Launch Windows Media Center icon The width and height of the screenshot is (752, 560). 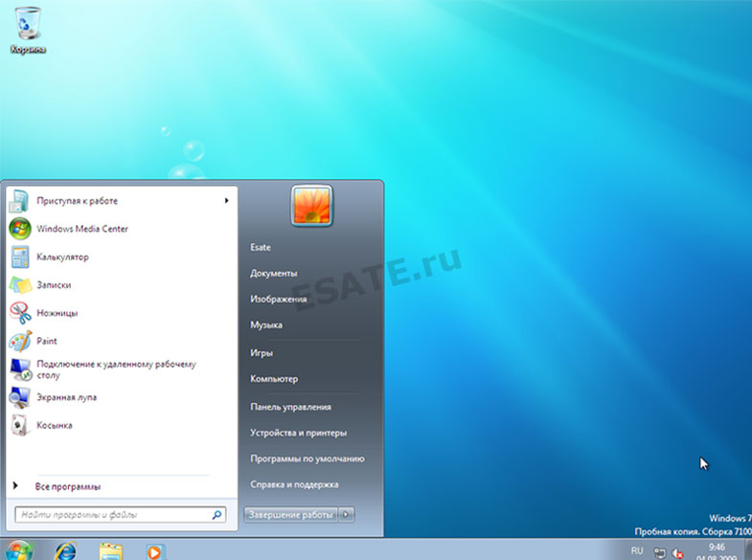click(x=20, y=229)
